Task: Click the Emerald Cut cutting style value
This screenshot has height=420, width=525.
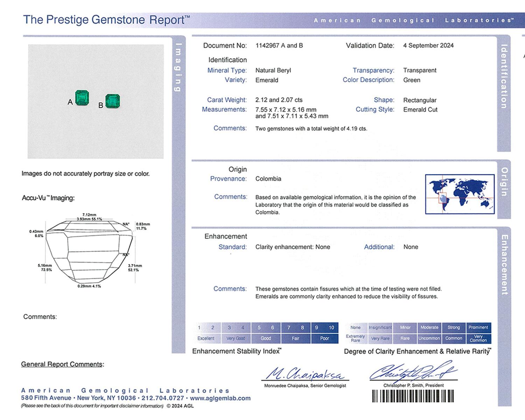Action: [420, 110]
